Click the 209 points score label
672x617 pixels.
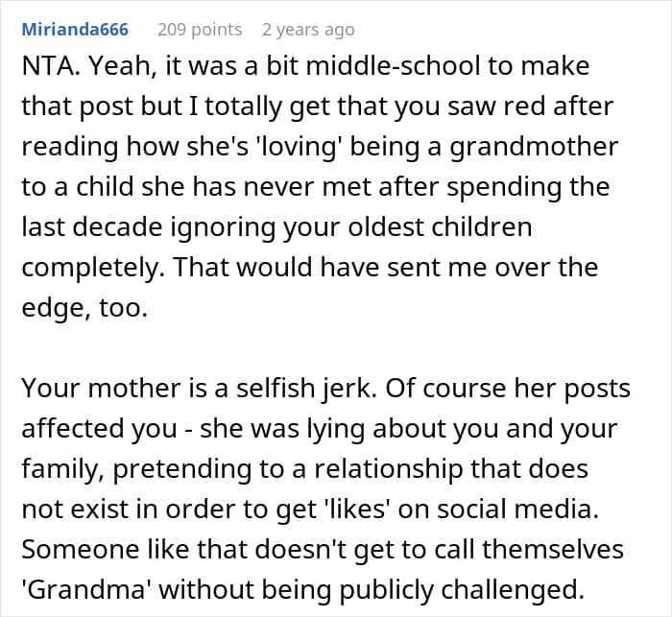click(200, 30)
